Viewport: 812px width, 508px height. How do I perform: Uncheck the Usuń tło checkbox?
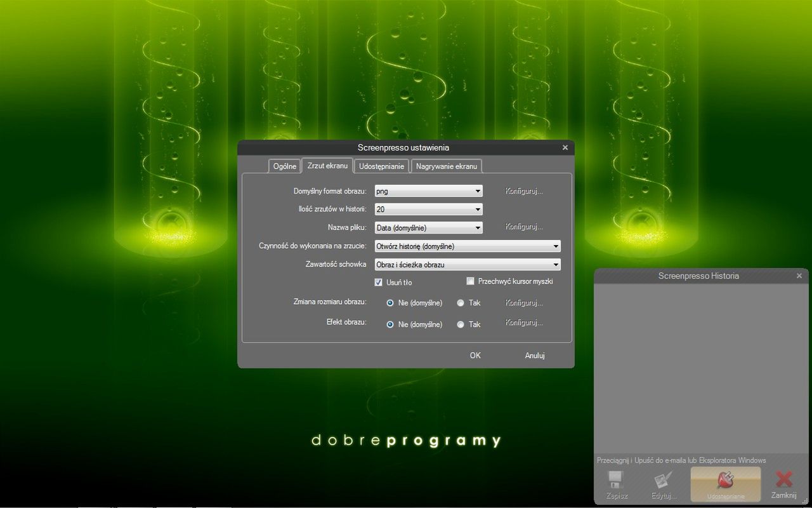(x=379, y=282)
